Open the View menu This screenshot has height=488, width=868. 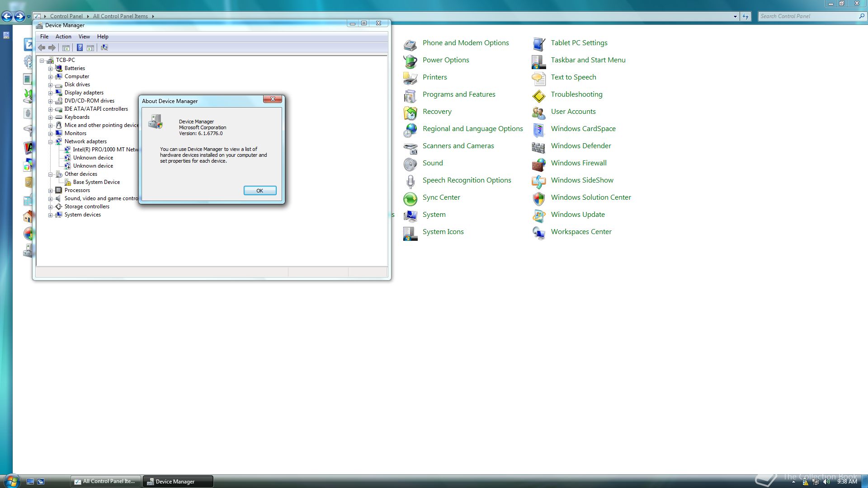point(84,37)
